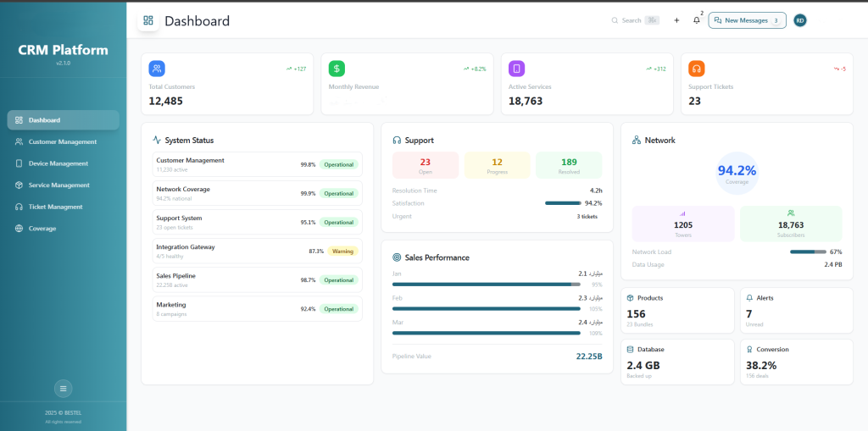Screen dimensions: 868x431
Task: Click the Resolved tickets count box
Action: [x=569, y=165]
